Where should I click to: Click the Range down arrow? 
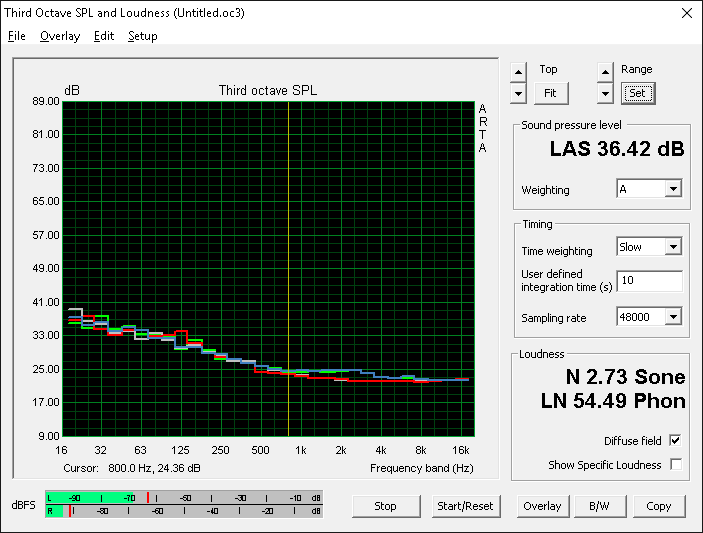coord(605,94)
